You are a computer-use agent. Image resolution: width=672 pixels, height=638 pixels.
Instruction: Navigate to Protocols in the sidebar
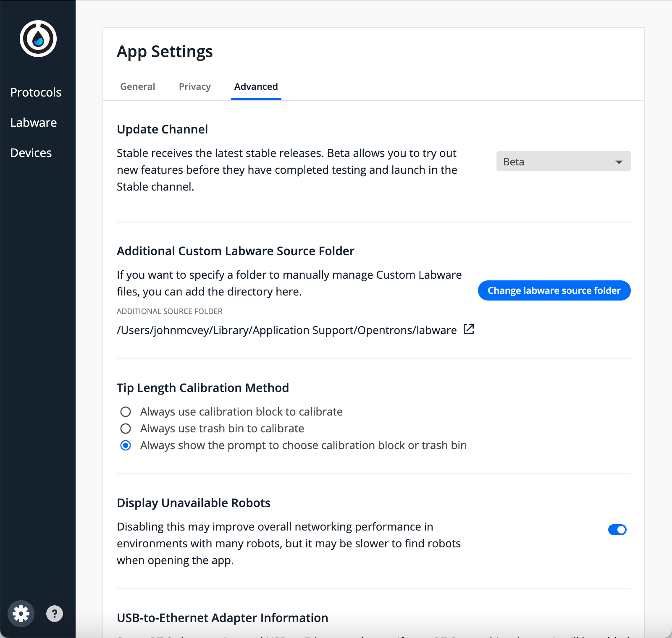pos(36,92)
